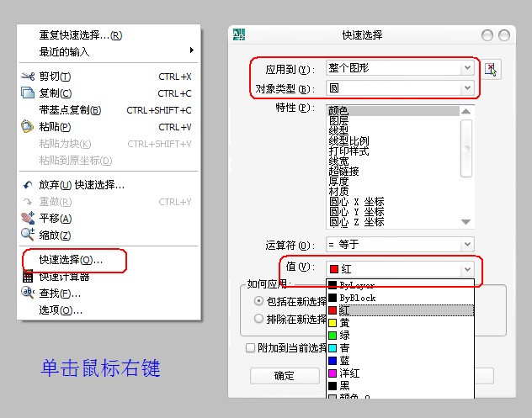
Task: Click the Select Objects icon in Quick Select dialog
Action: (491, 70)
